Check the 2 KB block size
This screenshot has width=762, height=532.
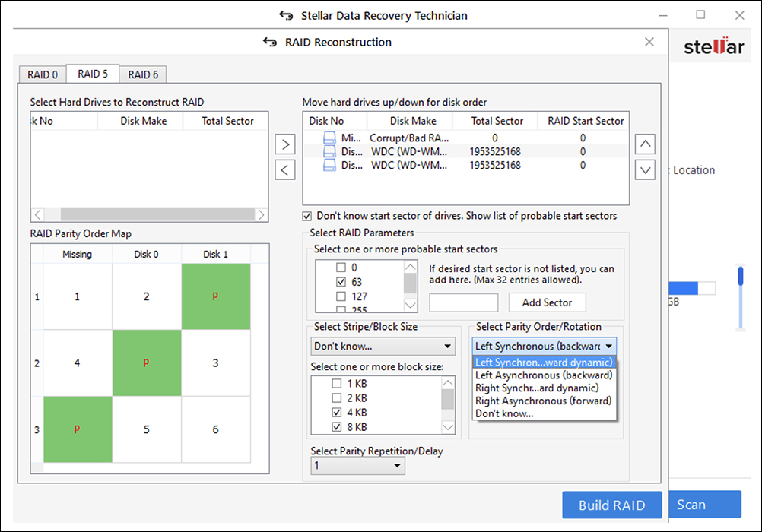pyautogui.click(x=336, y=398)
